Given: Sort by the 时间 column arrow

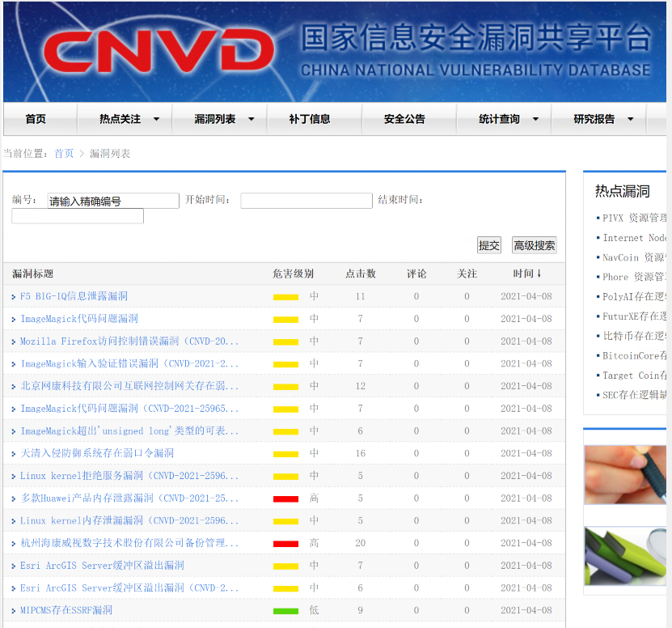Looking at the screenshot, I should coord(539,274).
